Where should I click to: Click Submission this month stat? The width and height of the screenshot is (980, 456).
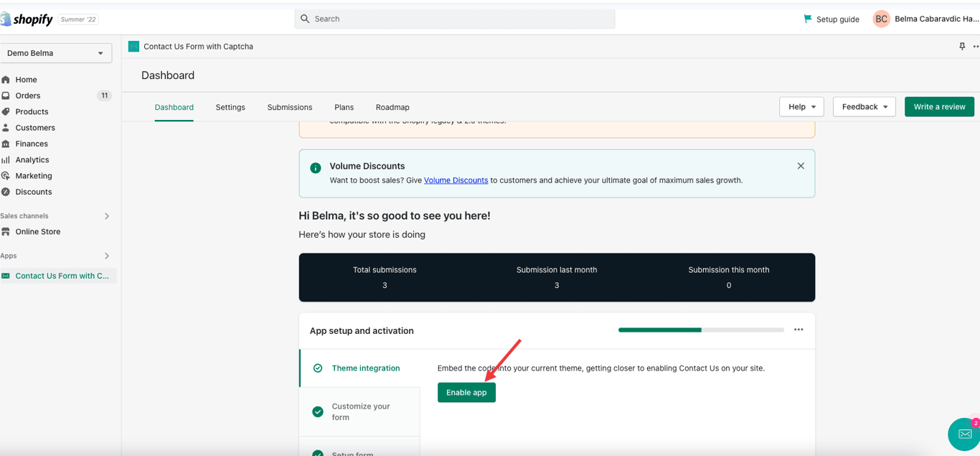point(729,277)
